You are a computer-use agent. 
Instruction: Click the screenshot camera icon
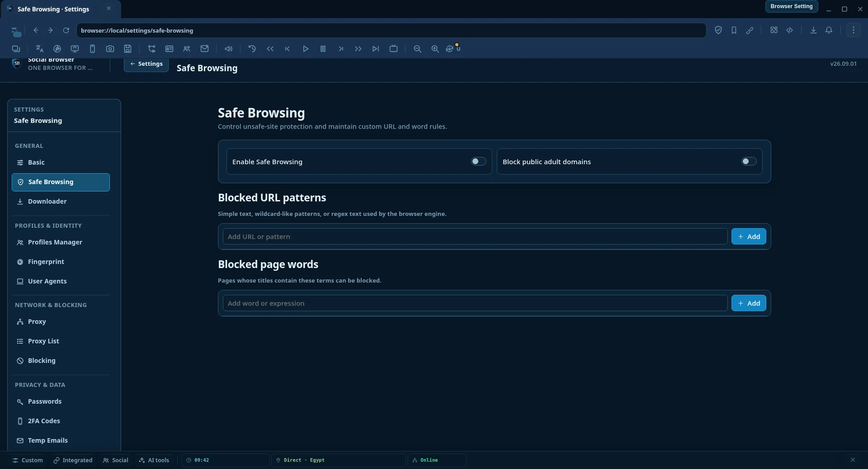[110, 49]
